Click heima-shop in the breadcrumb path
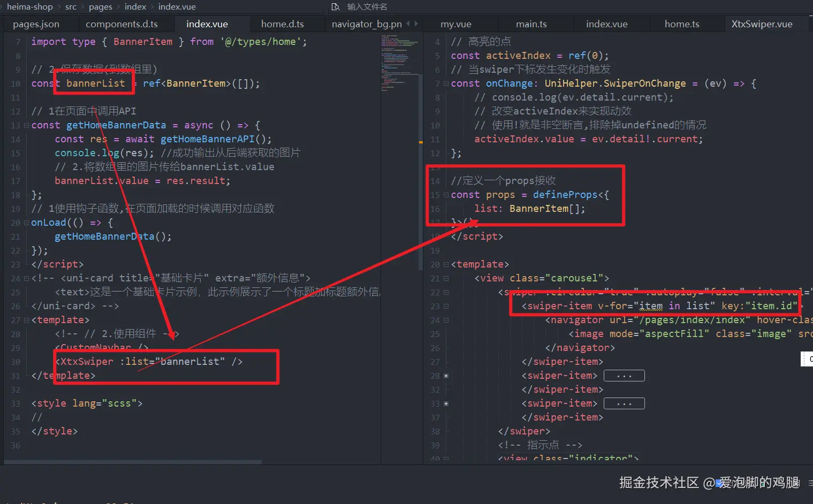Screen dimensions: 813x504 click(x=30, y=7)
